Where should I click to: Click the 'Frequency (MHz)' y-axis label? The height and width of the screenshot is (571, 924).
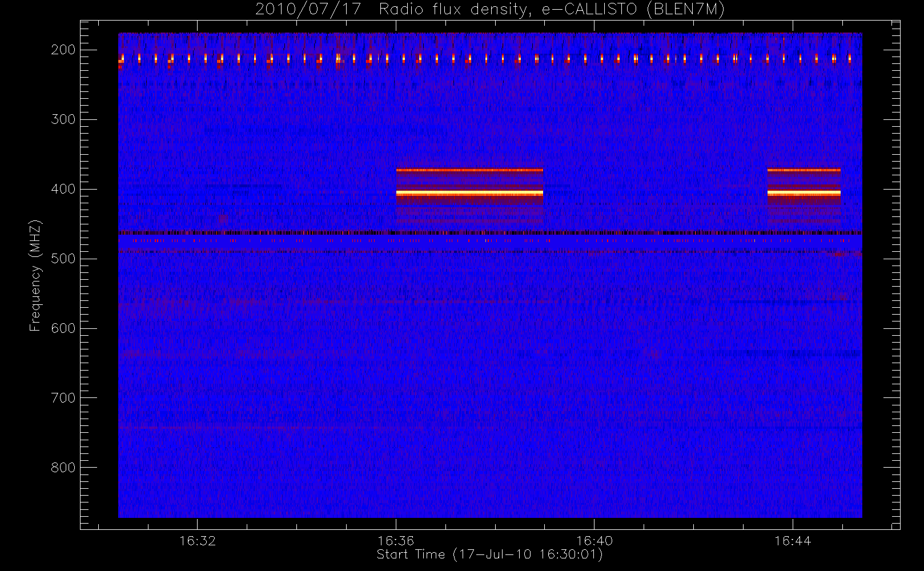[35, 275]
